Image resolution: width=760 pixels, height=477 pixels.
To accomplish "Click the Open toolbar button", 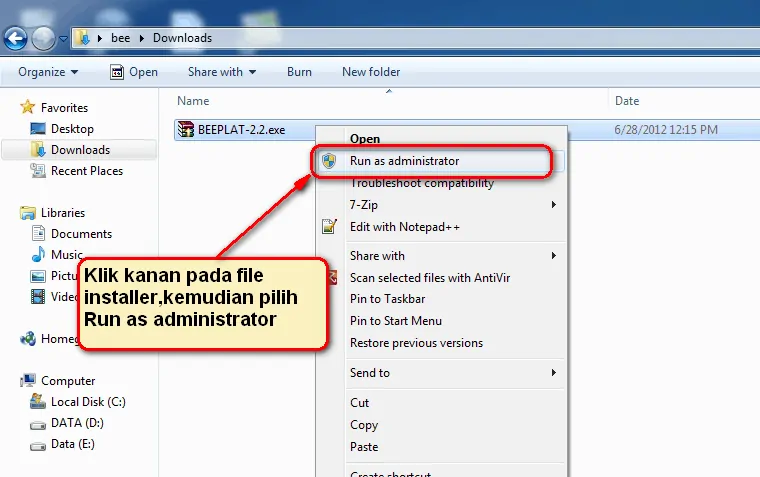I will (x=134, y=72).
